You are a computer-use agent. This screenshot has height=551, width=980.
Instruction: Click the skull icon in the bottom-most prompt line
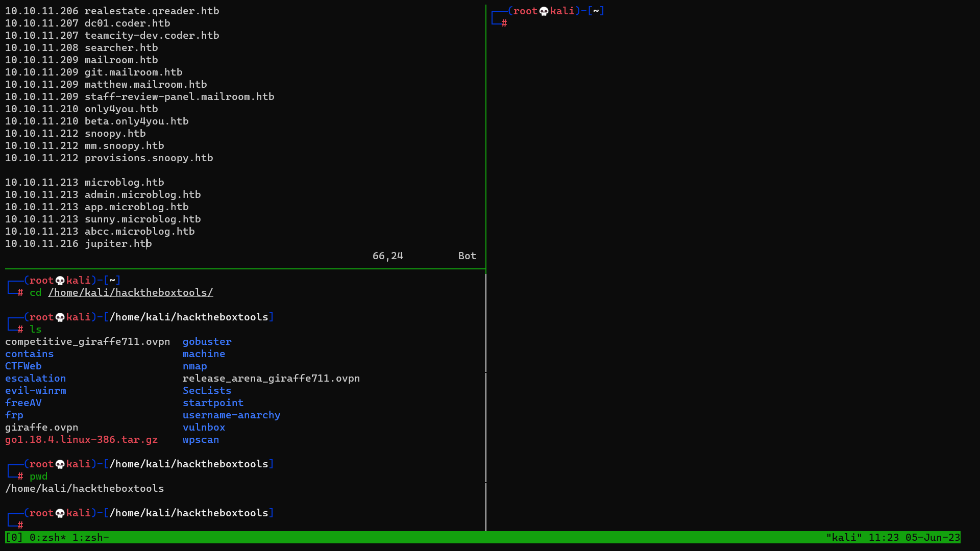click(x=59, y=513)
